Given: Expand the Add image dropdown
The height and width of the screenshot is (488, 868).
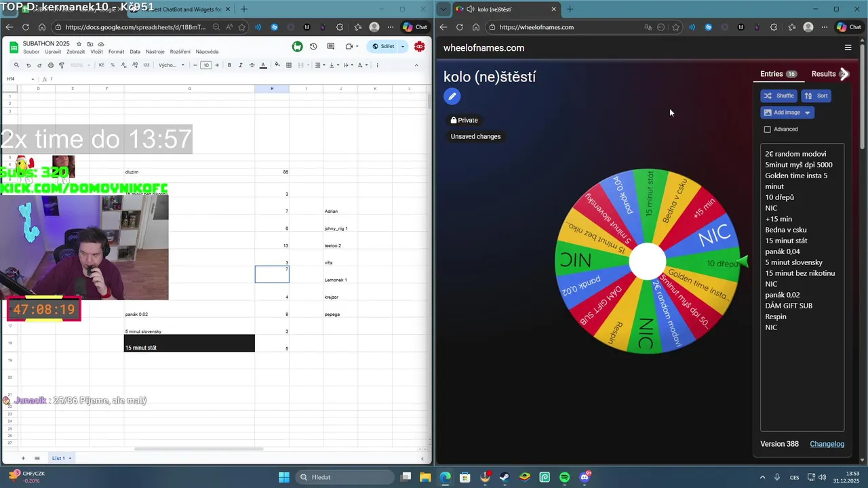Looking at the screenshot, I should [807, 113].
